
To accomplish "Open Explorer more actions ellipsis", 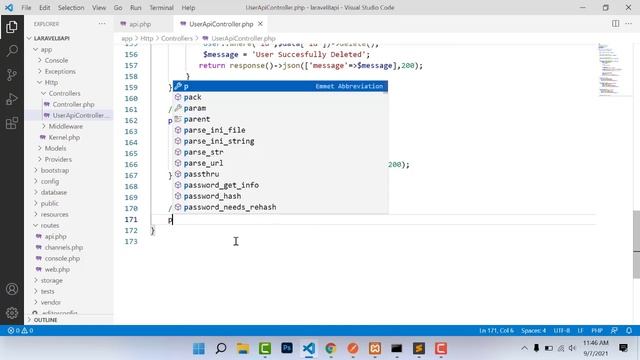I will point(102,24).
